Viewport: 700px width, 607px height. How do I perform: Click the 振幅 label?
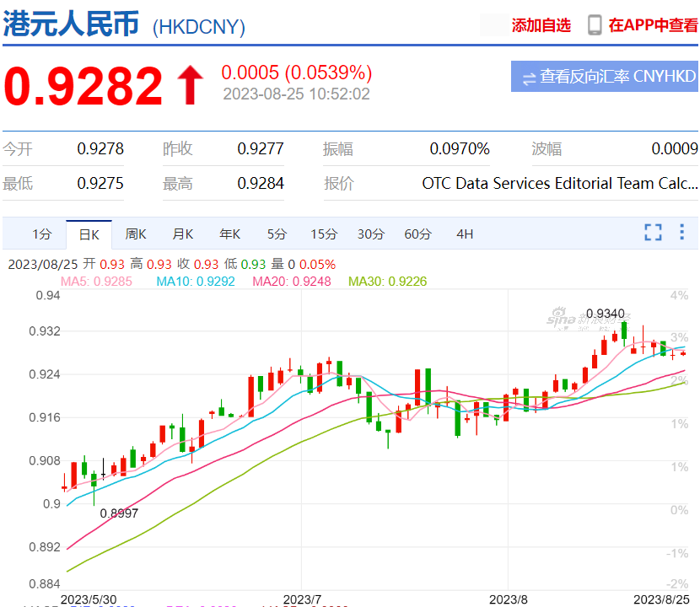click(338, 148)
